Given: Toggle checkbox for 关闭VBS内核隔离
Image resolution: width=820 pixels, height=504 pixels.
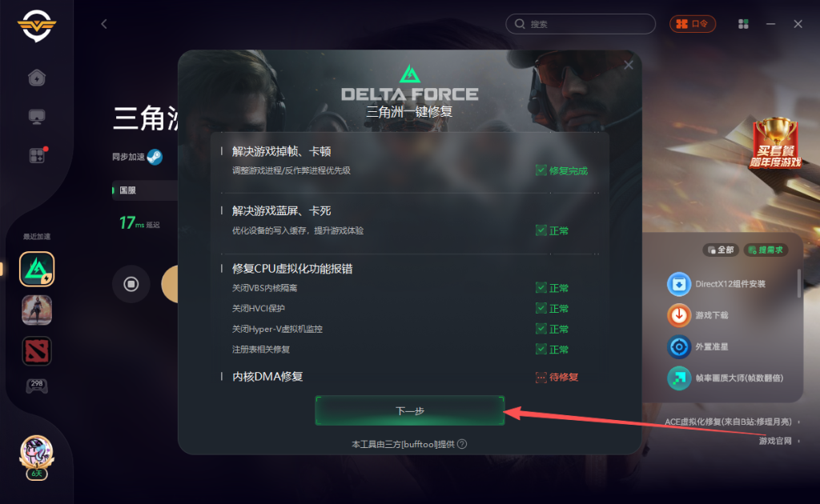Looking at the screenshot, I should (x=541, y=288).
